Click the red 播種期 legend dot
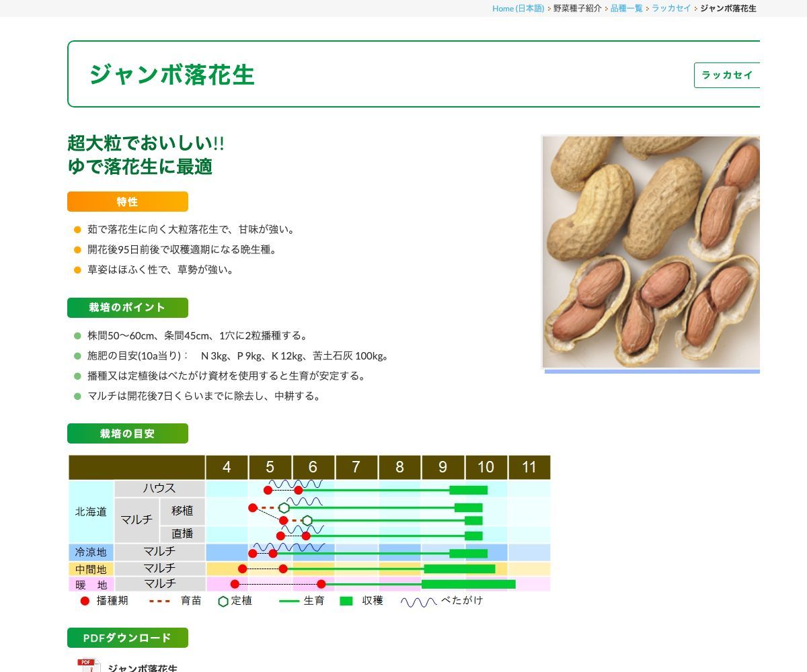Screen dimensions: 807x672 click(85, 601)
